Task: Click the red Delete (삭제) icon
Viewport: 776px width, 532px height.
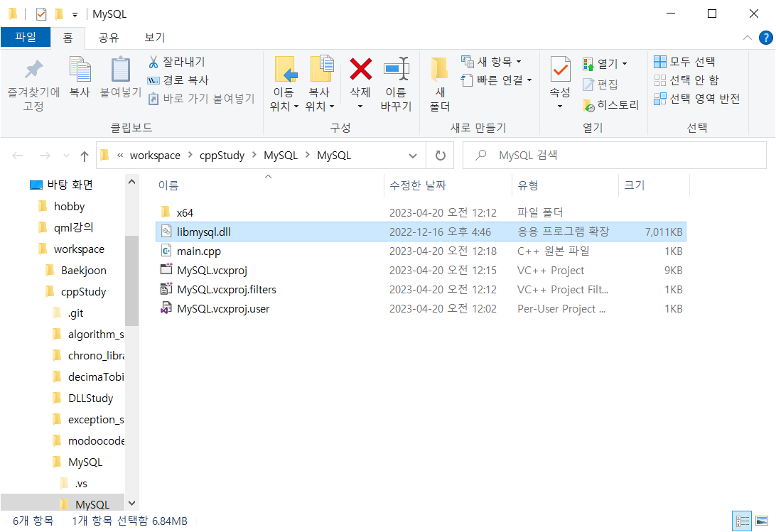Action: coord(361,69)
